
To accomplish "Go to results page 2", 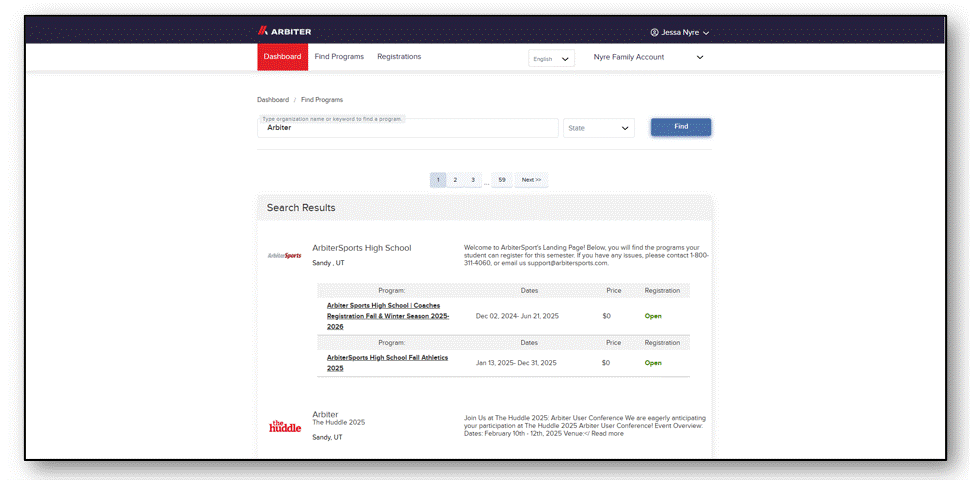I will (455, 180).
